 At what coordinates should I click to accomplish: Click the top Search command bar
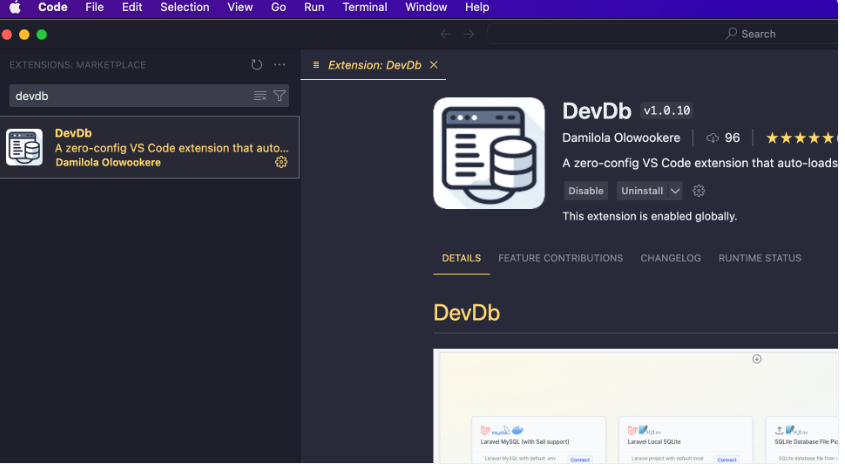[x=663, y=34]
